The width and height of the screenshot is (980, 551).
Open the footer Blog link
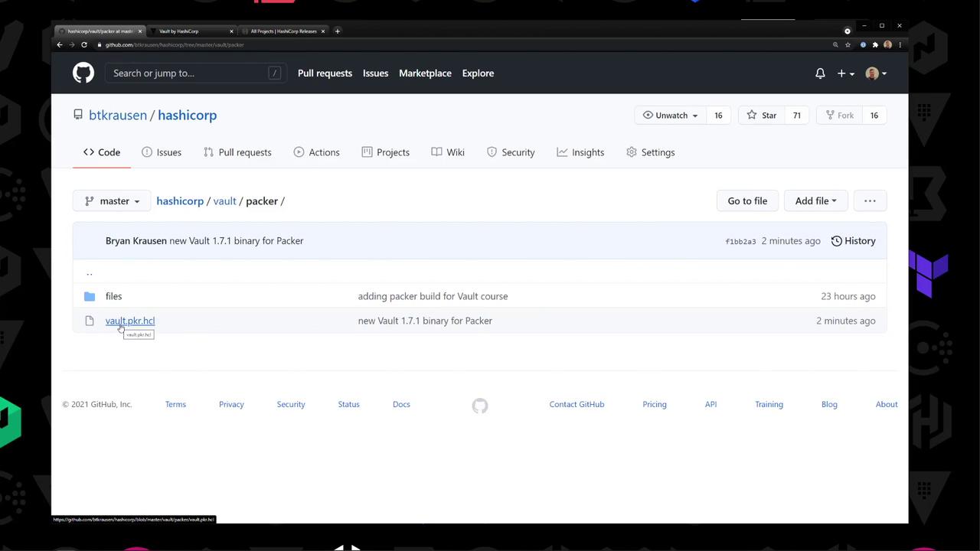(x=829, y=404)
